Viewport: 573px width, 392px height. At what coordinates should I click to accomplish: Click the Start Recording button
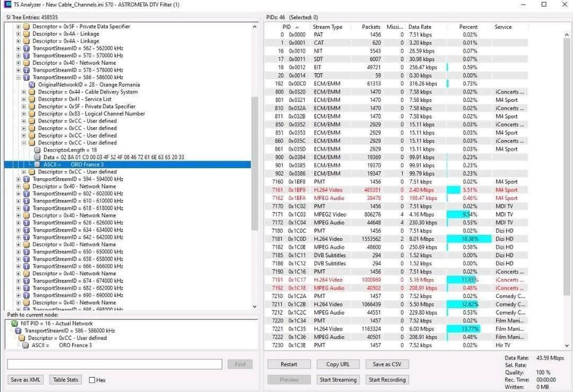click(387, 380)
